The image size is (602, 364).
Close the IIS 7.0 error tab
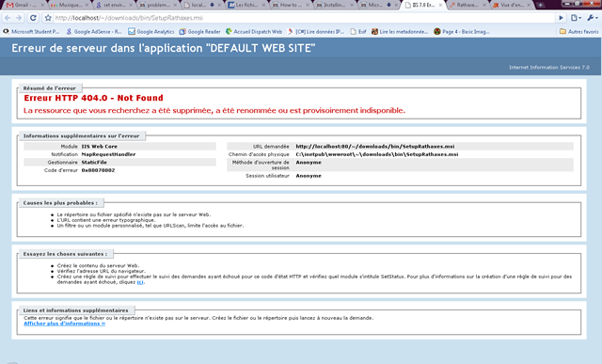[440, 5]
